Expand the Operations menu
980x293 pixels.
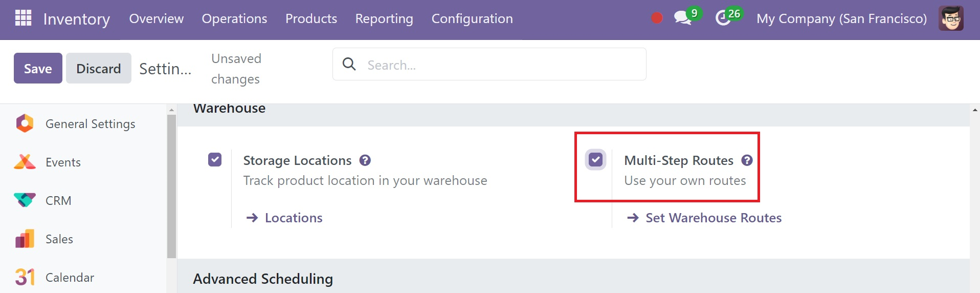(234, 18)
